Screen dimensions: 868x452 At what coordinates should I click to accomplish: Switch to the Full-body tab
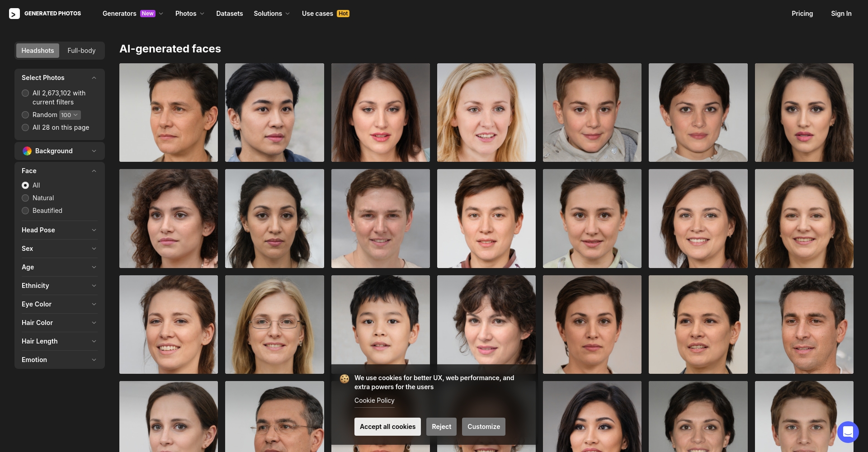point(81,51)
